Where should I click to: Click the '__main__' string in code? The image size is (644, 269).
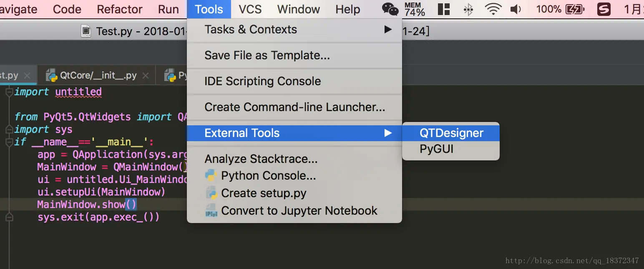click(119, 142)
